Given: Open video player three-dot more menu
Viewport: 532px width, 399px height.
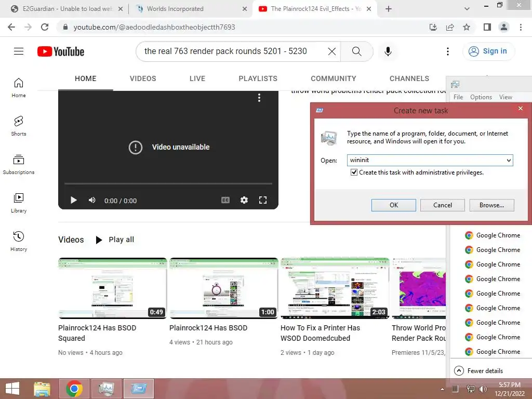Looking at the screenshot, I should point(259,98).
